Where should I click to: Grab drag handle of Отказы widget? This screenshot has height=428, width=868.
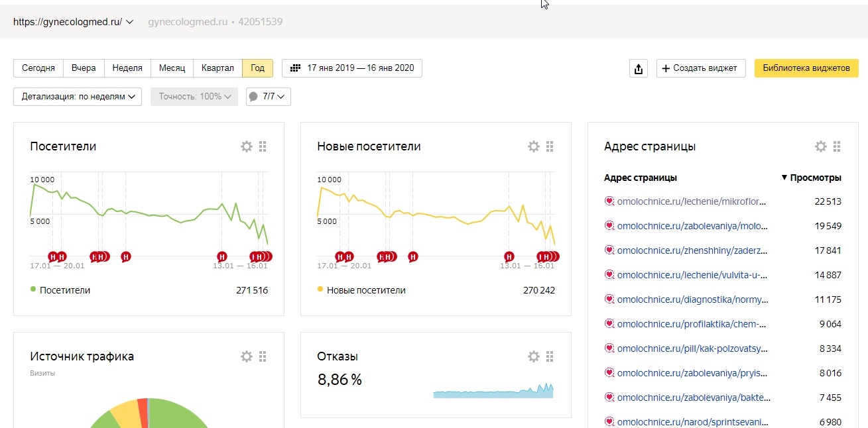point(550,356)
